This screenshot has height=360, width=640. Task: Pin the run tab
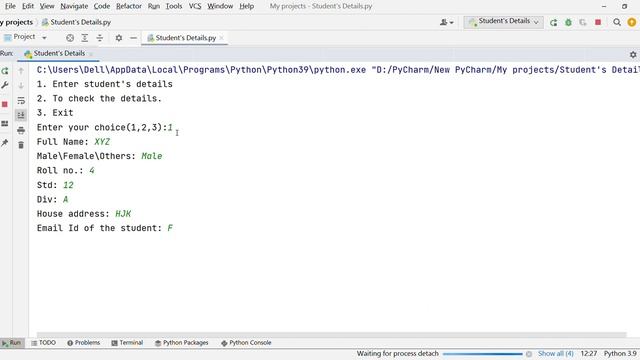click(x=5, y=143)
